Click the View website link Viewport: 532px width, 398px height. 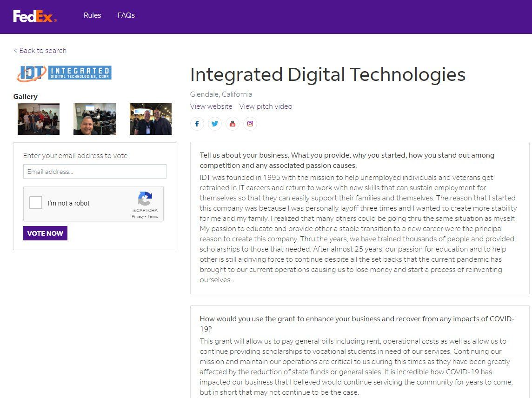211,106
